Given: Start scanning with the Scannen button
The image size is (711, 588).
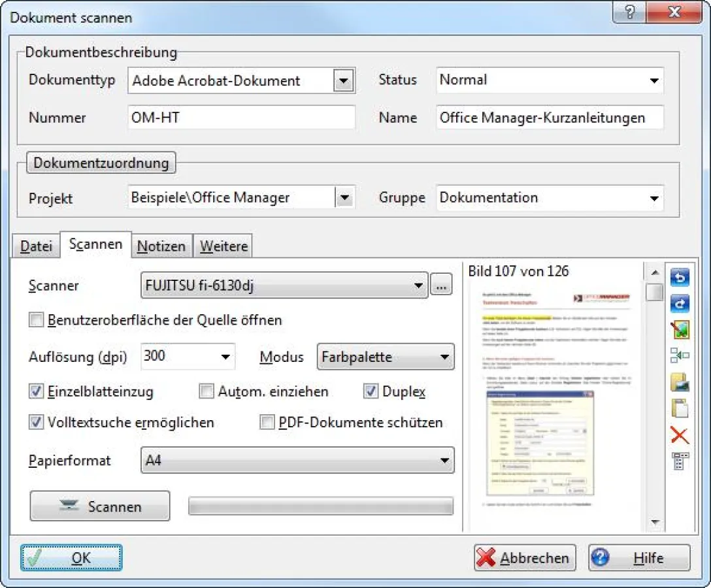Looking at the screenshot, I should pyautogui.click(x=99, y=506).
